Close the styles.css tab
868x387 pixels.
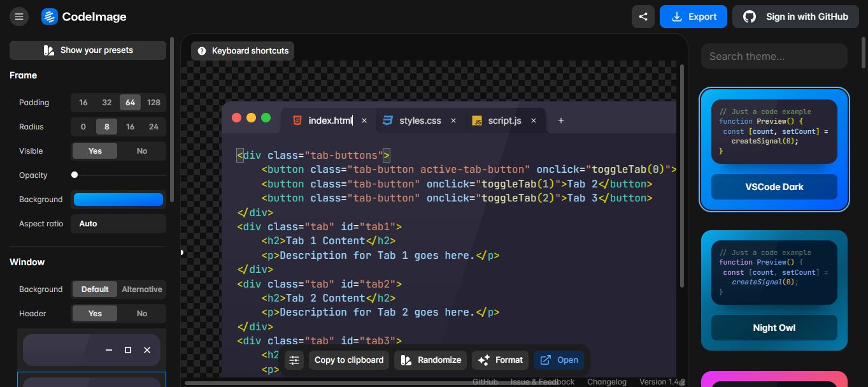pos(453,120)
